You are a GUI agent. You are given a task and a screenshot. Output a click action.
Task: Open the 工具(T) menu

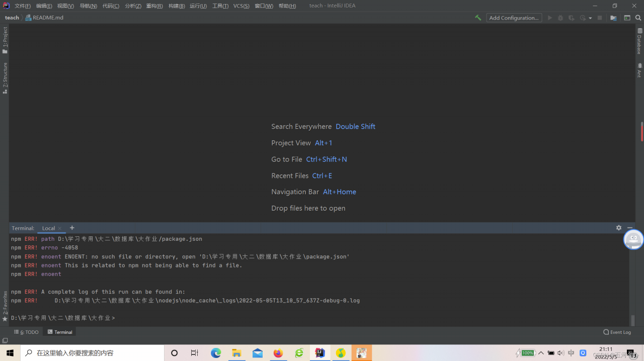[220, 6]
